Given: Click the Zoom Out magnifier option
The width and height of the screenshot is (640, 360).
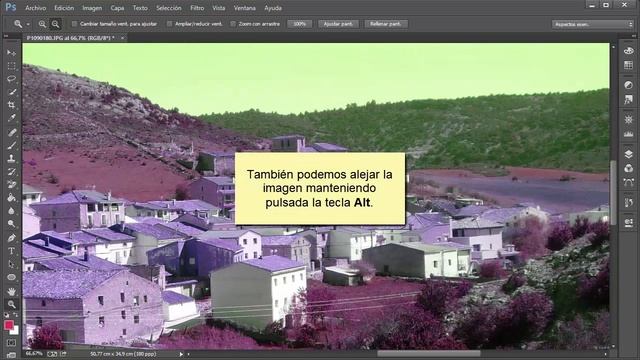Looking at the screenshot, I should point(55,24).
